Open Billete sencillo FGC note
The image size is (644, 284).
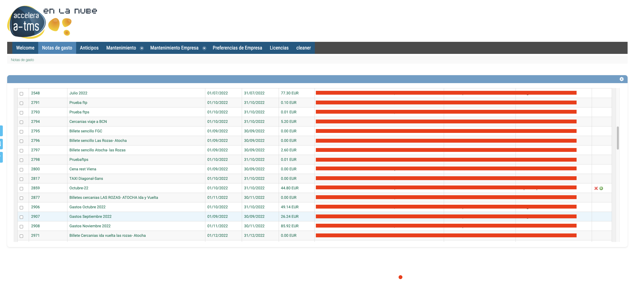coord(86,131)
